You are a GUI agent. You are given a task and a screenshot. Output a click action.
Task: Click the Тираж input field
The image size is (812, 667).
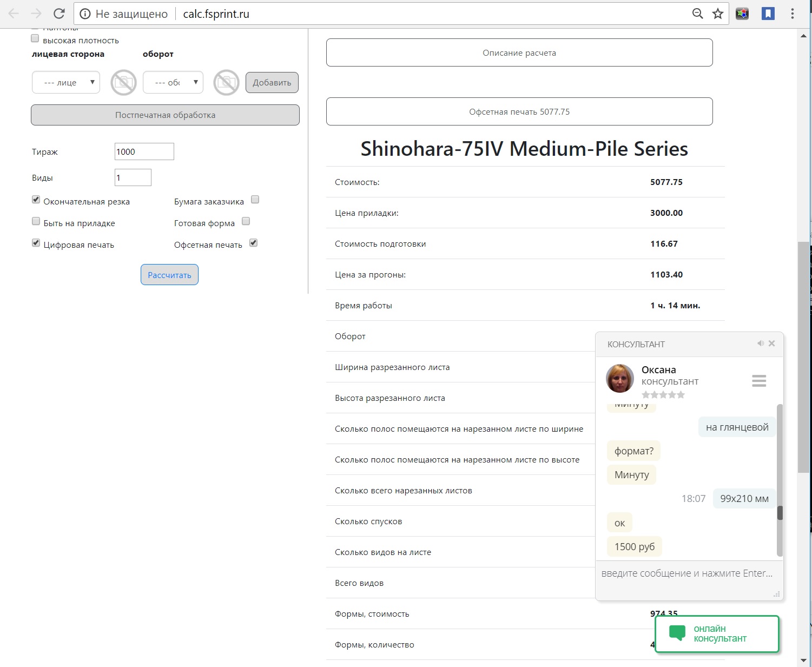click(144, 151)
